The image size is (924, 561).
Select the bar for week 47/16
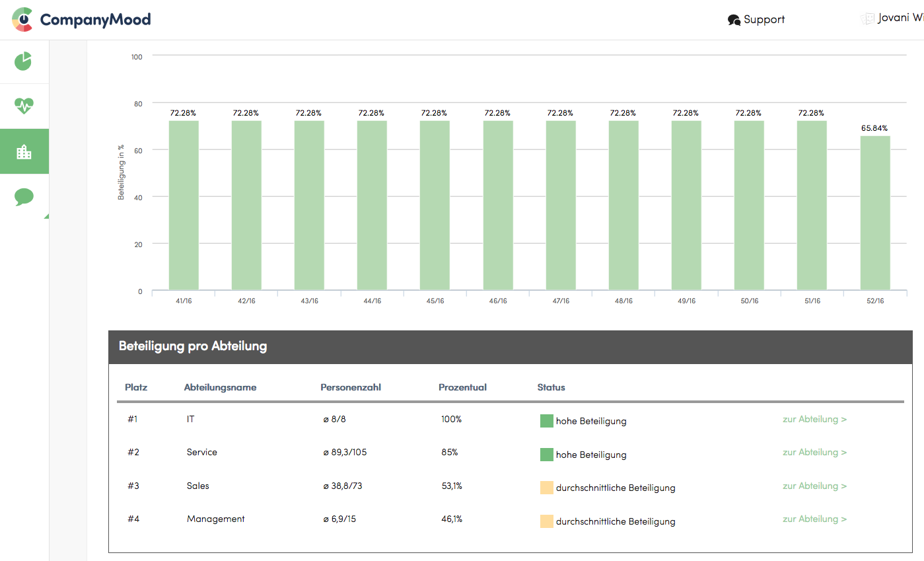tap(561, 206)
